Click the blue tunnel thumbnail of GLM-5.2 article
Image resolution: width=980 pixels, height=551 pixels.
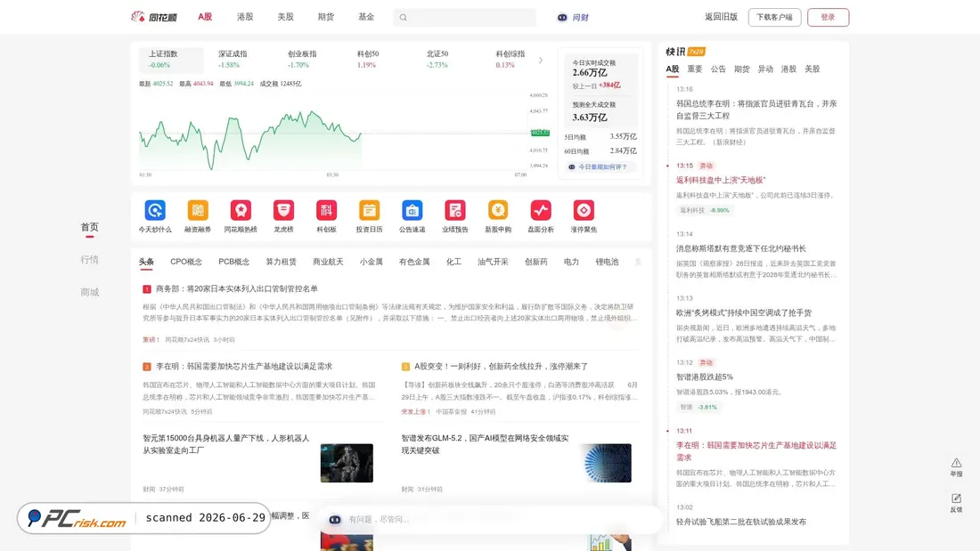pyautogui.click(x=606, y=463)
